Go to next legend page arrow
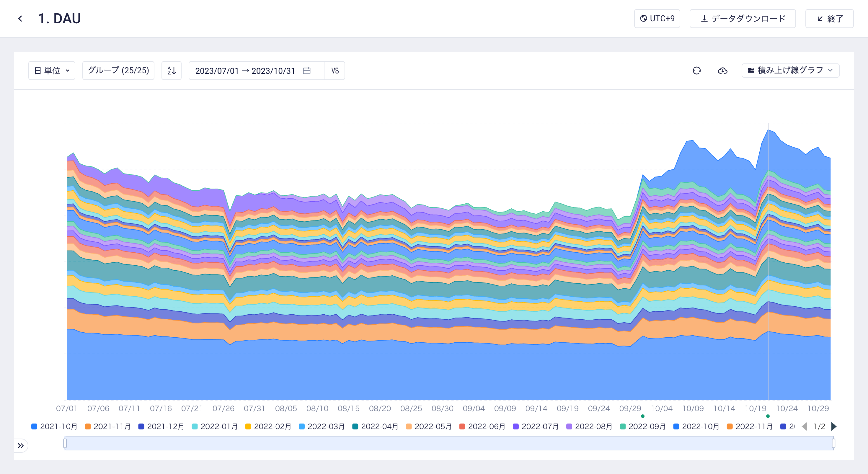This screenshot has height=474, width=868. point(834,426)
